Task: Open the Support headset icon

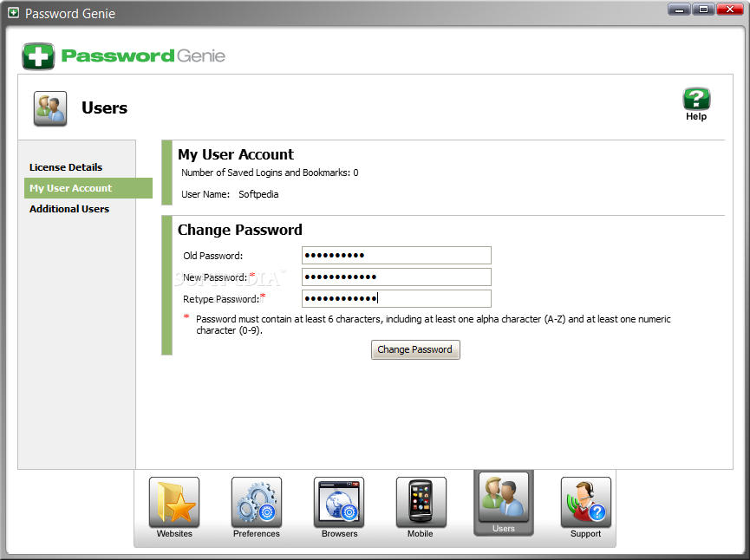Action: pos(586,503)
